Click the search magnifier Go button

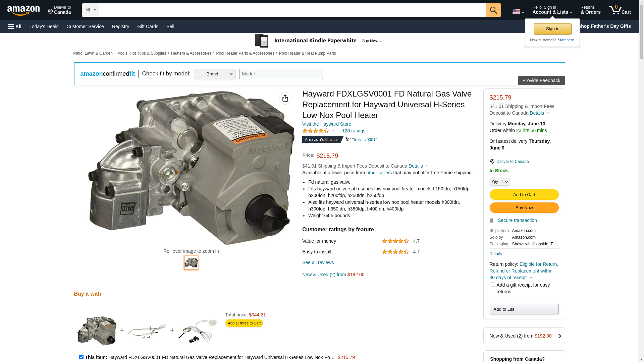click(493, 10)
